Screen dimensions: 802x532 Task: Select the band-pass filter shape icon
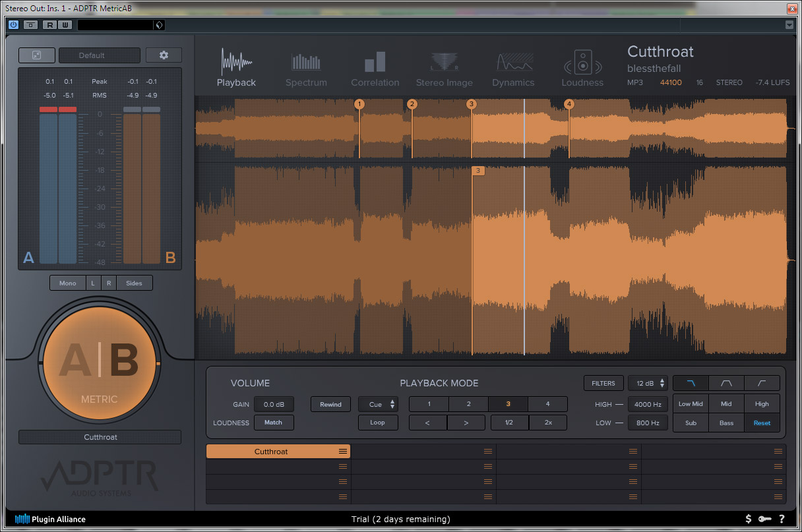point(726,383)
